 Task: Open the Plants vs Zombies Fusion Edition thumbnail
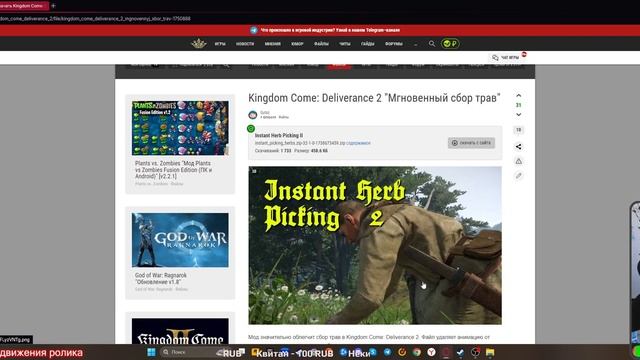tap(180, 128)
